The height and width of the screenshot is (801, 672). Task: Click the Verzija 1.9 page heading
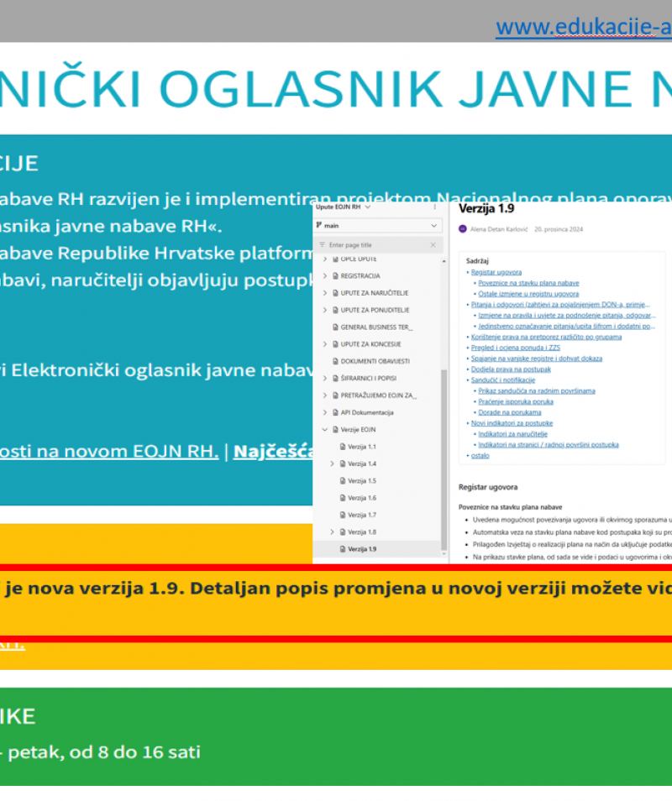click(x=486, y=208)
